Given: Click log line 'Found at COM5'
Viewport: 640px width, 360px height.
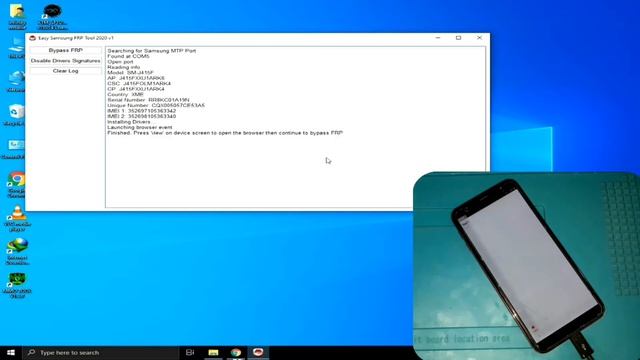Looking at the screenshot, I should coord(128,56).
